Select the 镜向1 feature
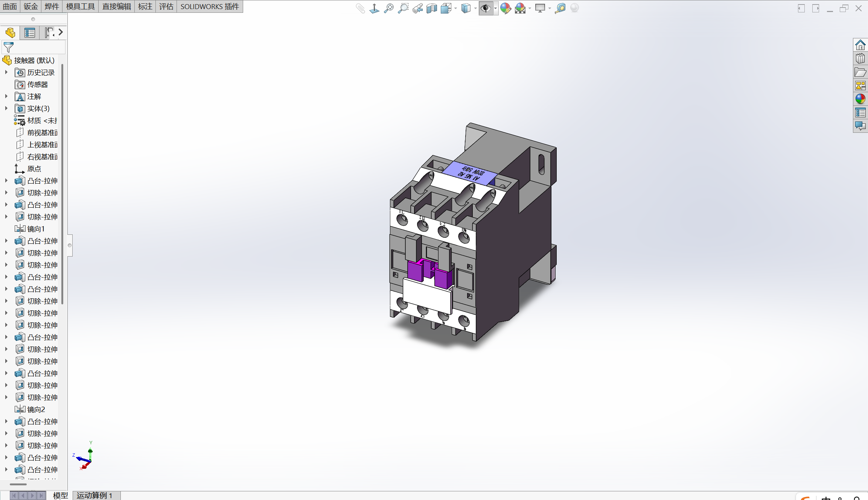 pos(36,229)
